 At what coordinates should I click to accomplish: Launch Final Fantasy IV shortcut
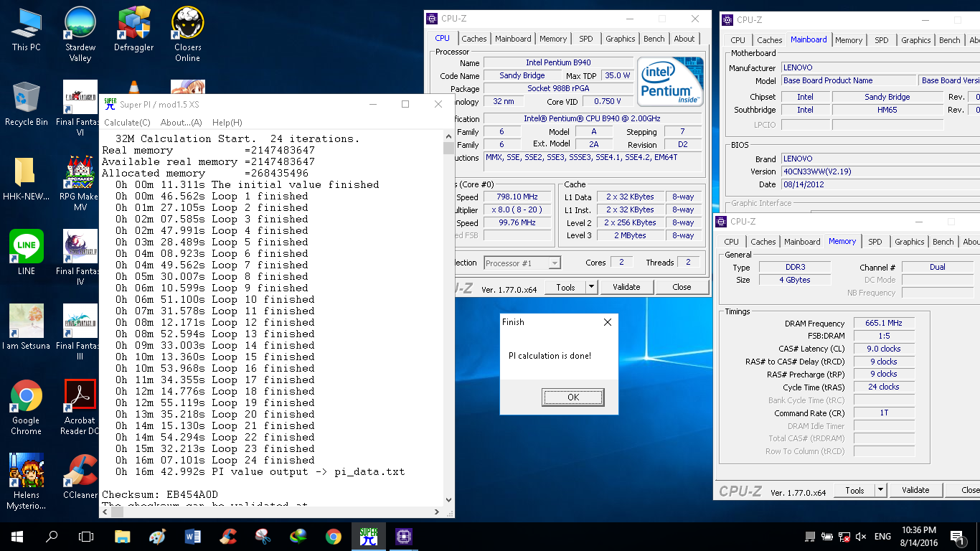pyautogui.click(x=80, y=258)
